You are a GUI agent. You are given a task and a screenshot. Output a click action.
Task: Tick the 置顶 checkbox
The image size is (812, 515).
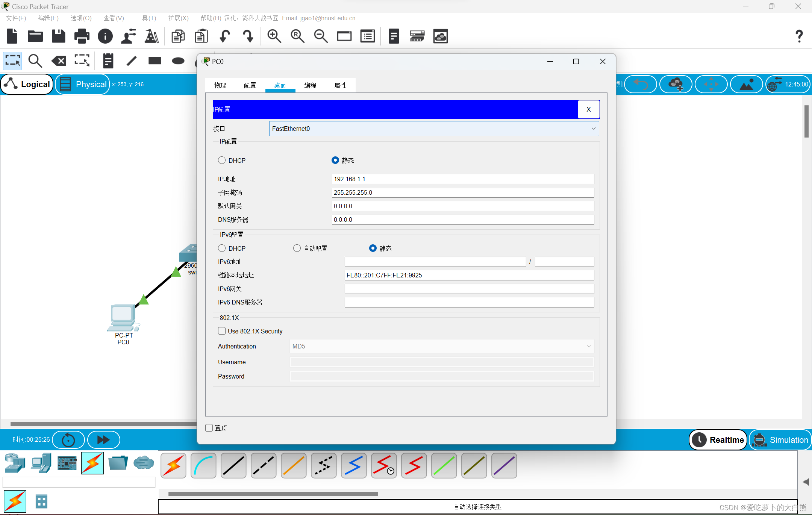point(209,428)
